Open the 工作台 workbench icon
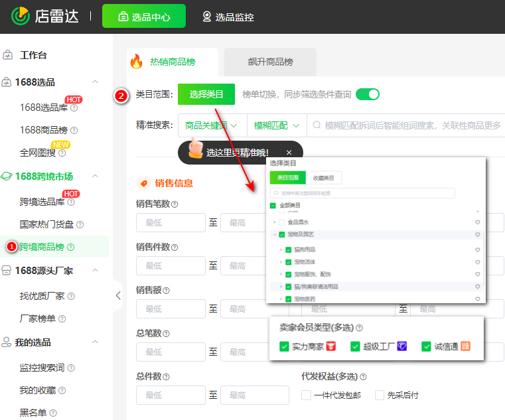 click(x=8, y=55)
